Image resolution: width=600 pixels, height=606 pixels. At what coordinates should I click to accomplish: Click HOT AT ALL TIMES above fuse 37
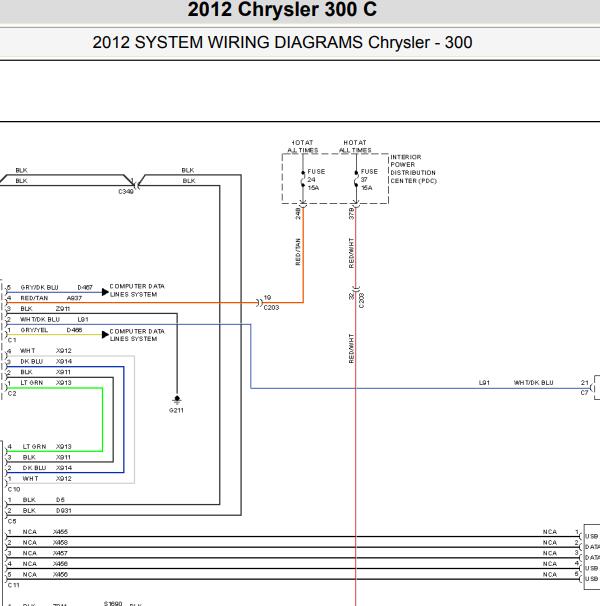[355, 146]
